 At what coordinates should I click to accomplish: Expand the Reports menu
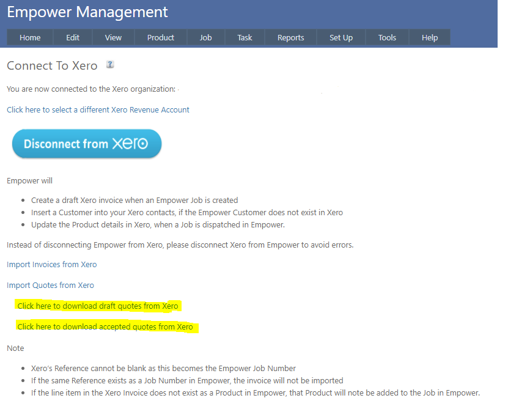(x=290, y=37)
